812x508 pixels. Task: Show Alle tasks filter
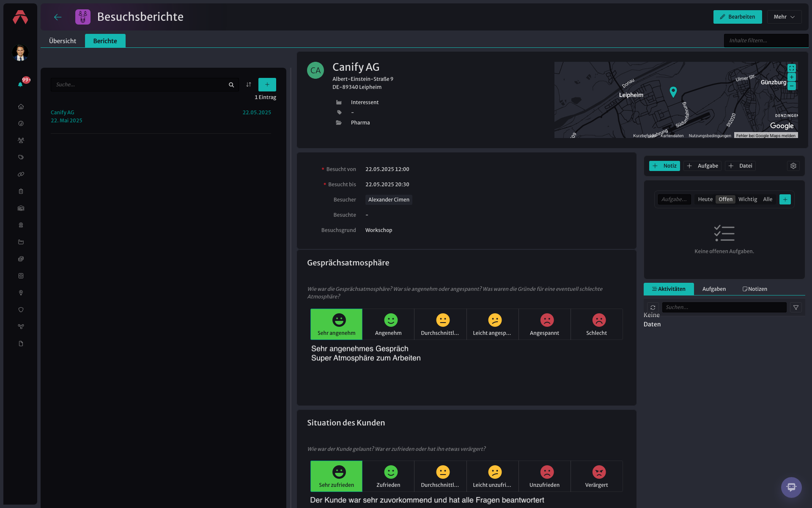pyautogui.click(x=768, y=199)
